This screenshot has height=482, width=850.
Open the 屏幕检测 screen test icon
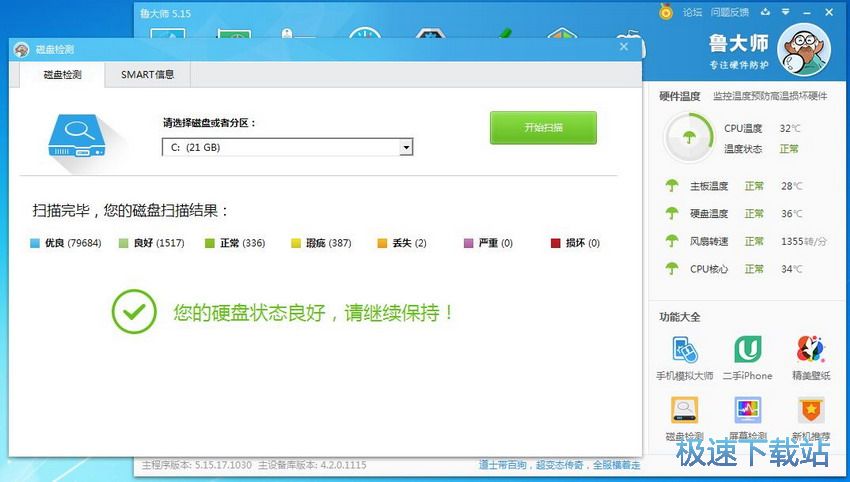pos(748,410)
